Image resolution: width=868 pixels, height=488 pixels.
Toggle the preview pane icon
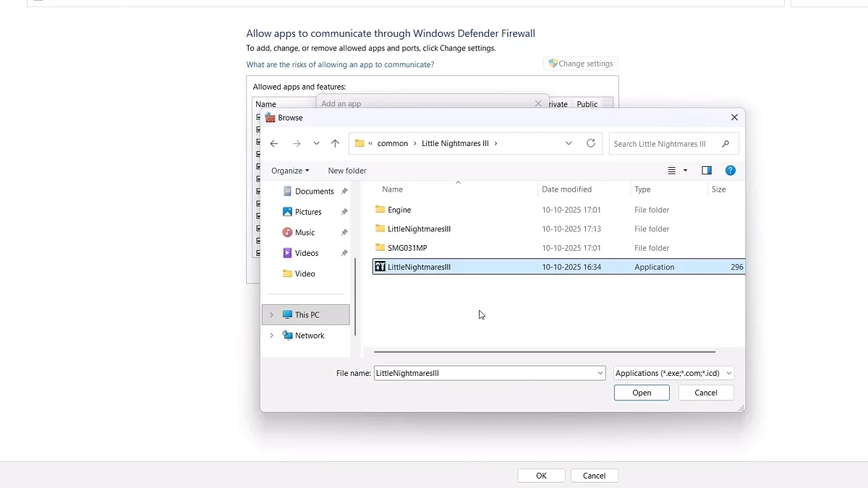(x=707, y=171)
